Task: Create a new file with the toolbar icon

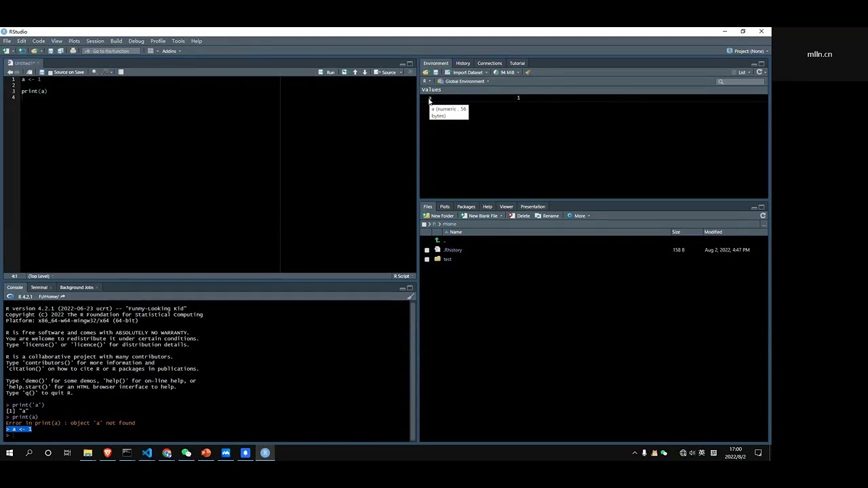Action: 6,51
